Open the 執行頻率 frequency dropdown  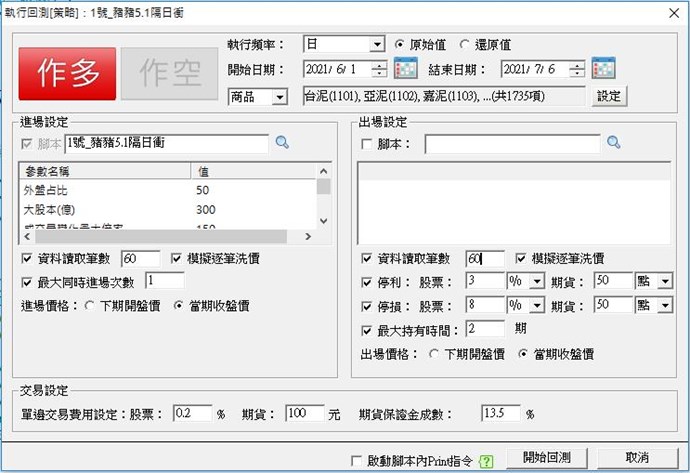point(376,45)
